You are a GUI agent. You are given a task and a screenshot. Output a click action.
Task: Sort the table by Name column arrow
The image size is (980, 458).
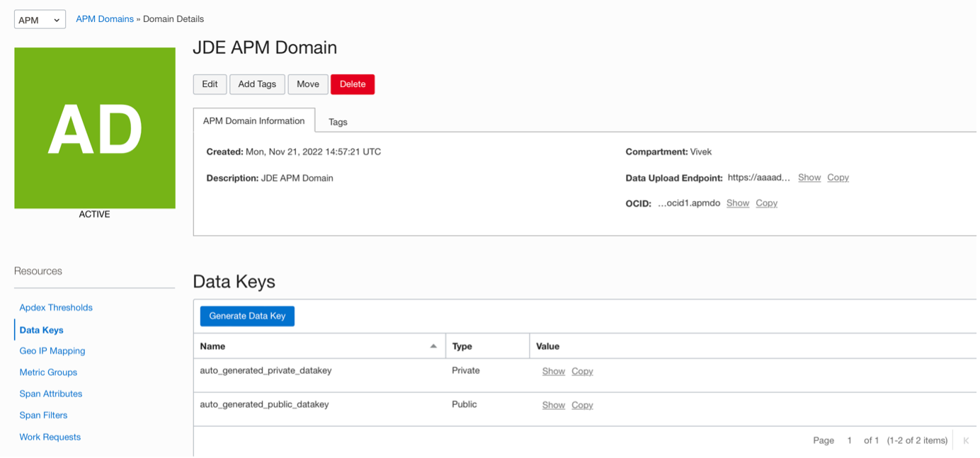(433, 346)
